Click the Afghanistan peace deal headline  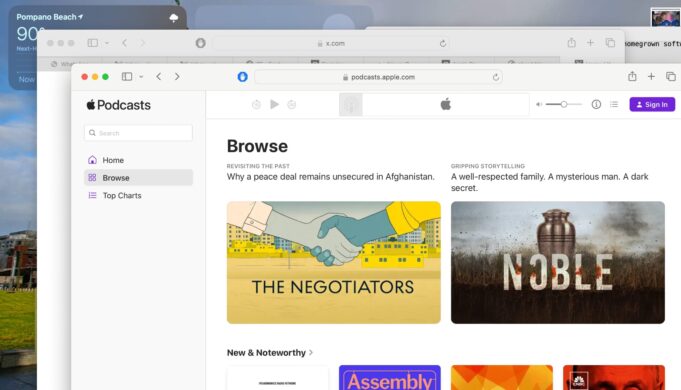tap(331, 177)
